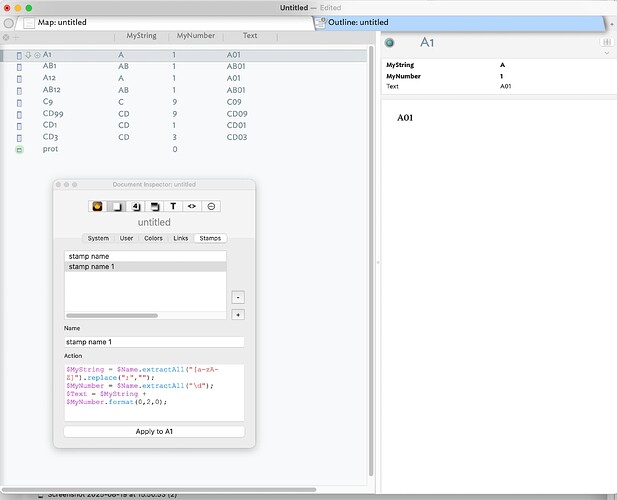Select the prot note in the outline
The image size is (617, 500).
pyautogui.click(x=50, y=149)
